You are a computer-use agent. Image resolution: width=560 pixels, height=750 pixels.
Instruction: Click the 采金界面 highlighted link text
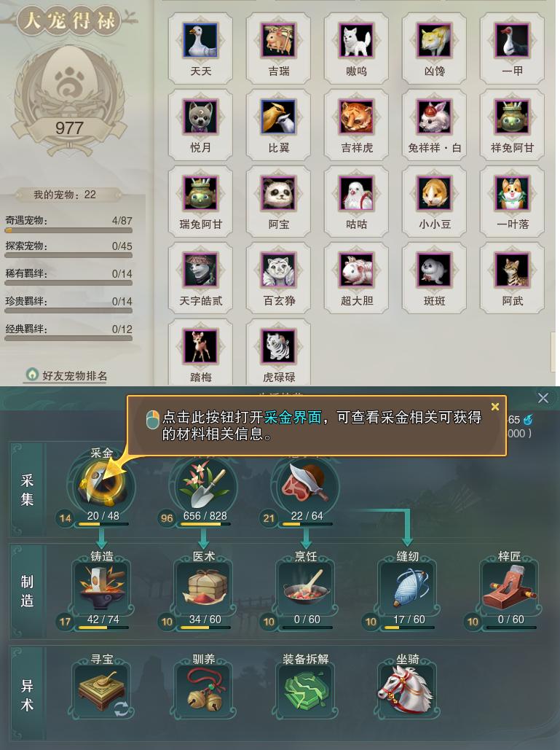tap(293, 417)
